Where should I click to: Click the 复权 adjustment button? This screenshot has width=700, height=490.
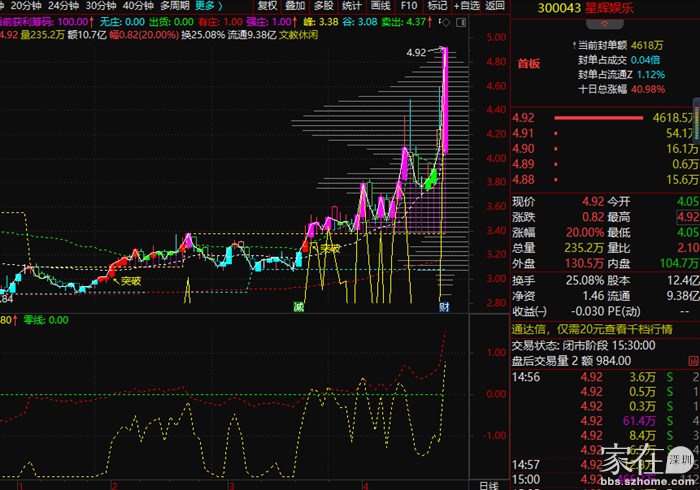[268, 5]
